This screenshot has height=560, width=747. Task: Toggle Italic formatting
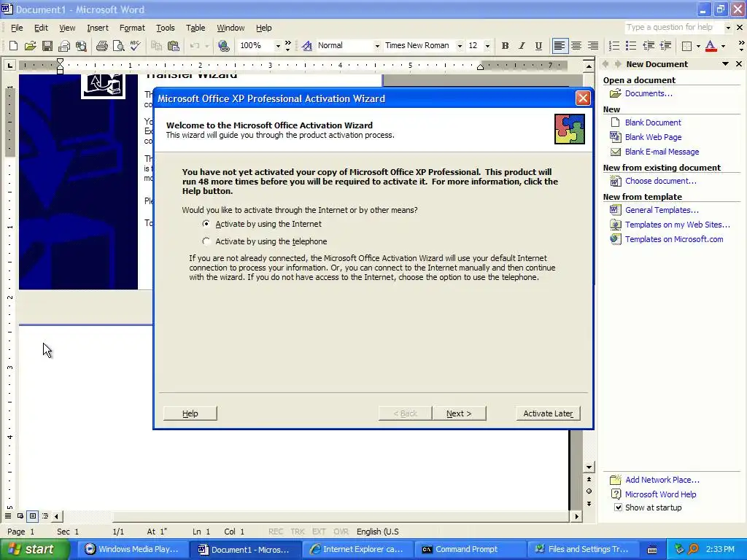click(x=522, y=46)
